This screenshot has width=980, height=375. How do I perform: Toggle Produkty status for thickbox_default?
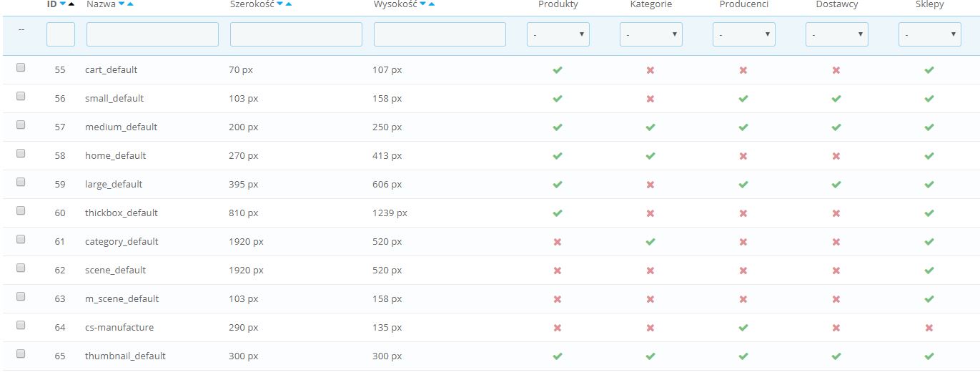[558, 213]
